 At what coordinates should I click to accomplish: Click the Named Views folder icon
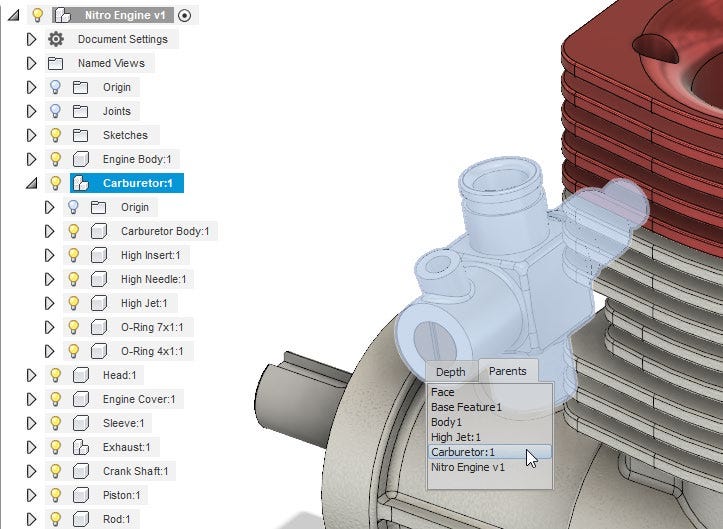[56, 63]
